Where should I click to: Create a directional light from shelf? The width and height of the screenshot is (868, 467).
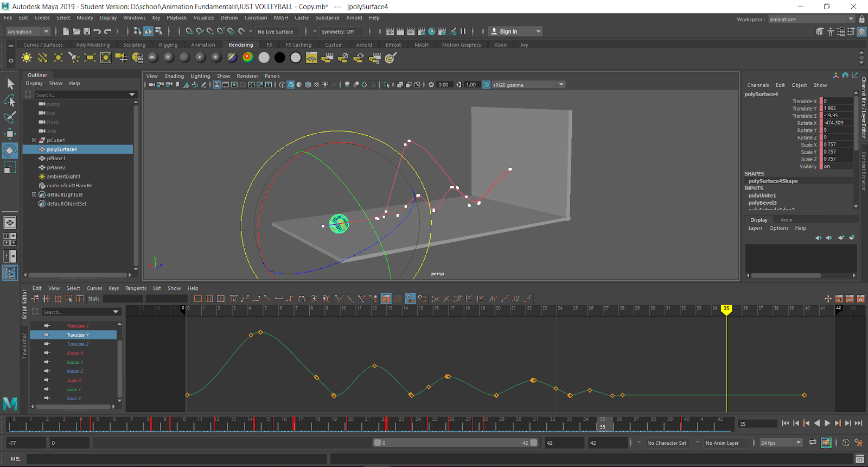(42, 58)
